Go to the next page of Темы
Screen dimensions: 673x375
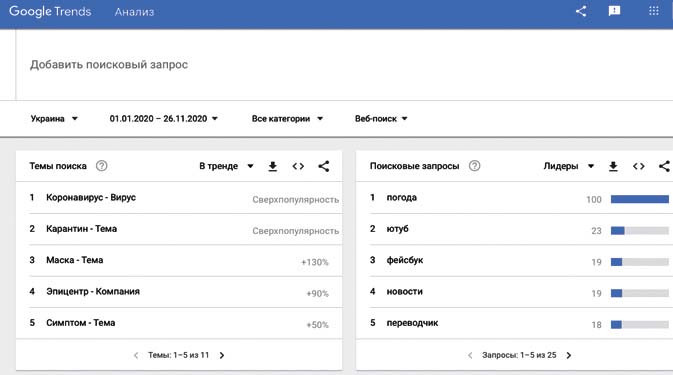[x=222, y=355]
